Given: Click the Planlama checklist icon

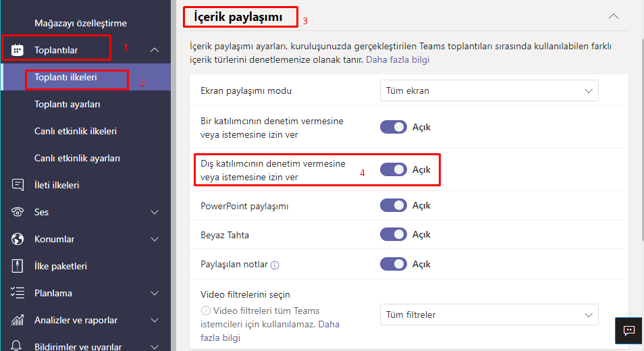Looking at the screenshot, I should point(18,293).
